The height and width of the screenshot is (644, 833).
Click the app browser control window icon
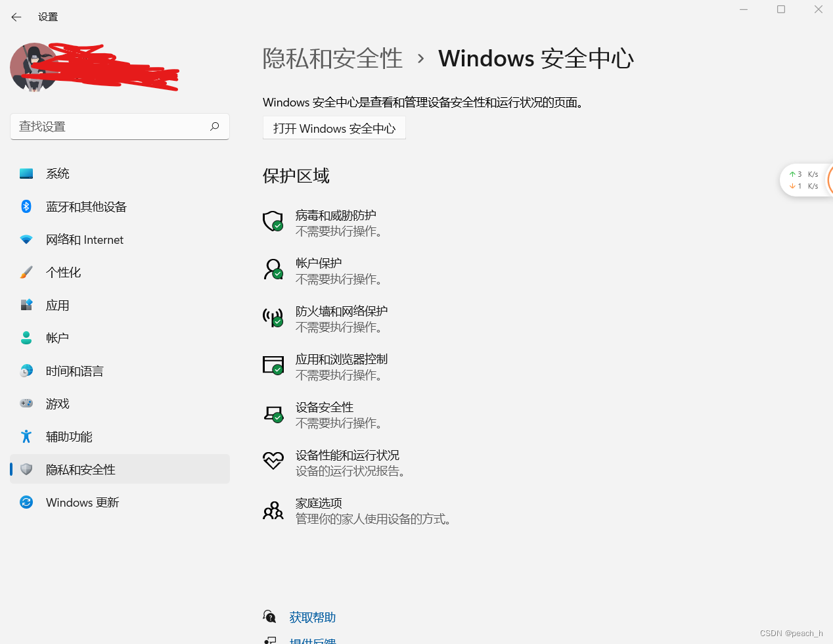pos(273,365)
